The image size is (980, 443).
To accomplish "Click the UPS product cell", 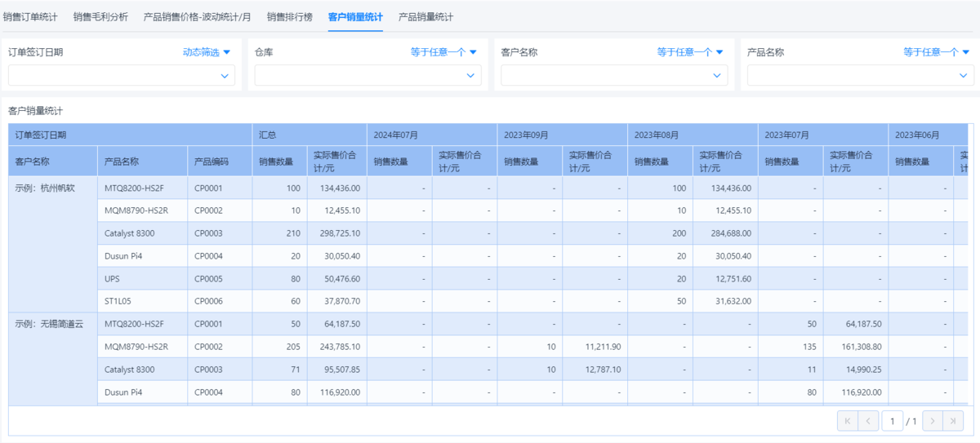I will coord(142,279).
